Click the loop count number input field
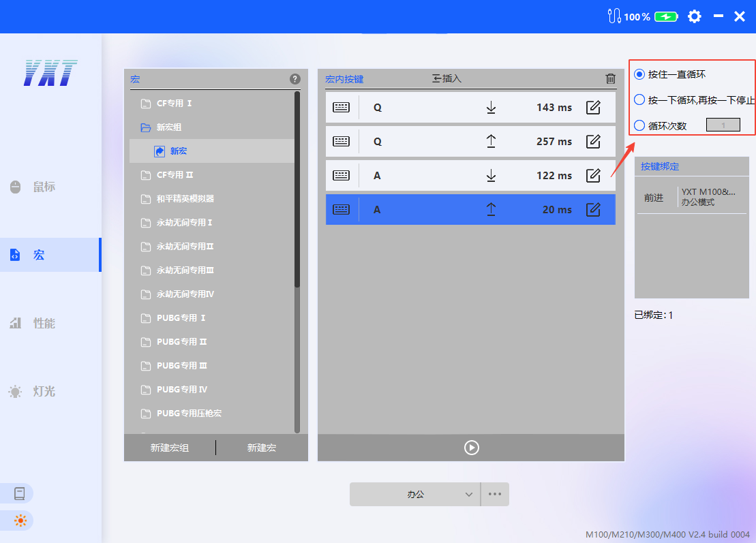Screen dimensions: 756x543 click(x=723, y=125)
